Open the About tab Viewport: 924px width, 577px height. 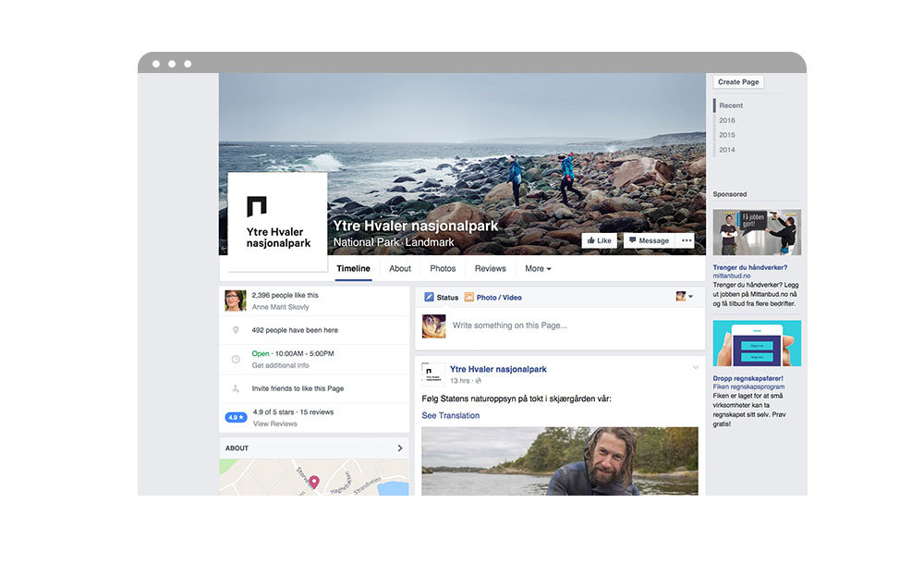[x=400, y=268]
